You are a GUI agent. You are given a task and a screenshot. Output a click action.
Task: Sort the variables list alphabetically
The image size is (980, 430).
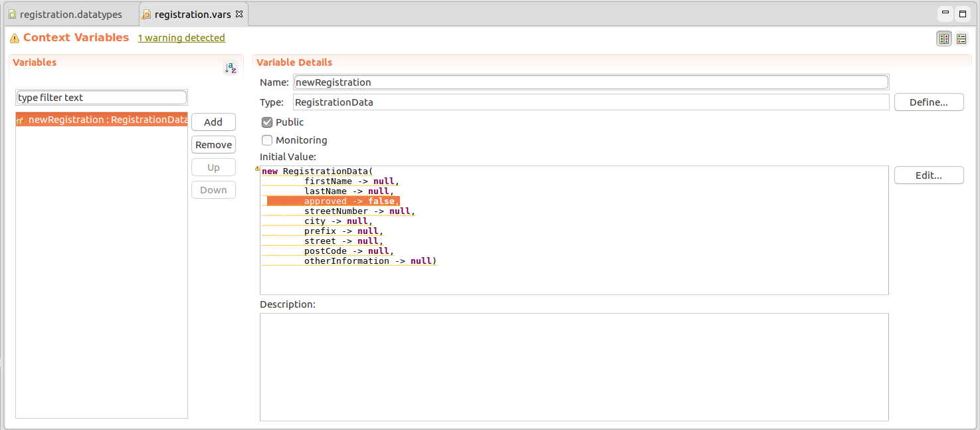[x=231, y=68]
